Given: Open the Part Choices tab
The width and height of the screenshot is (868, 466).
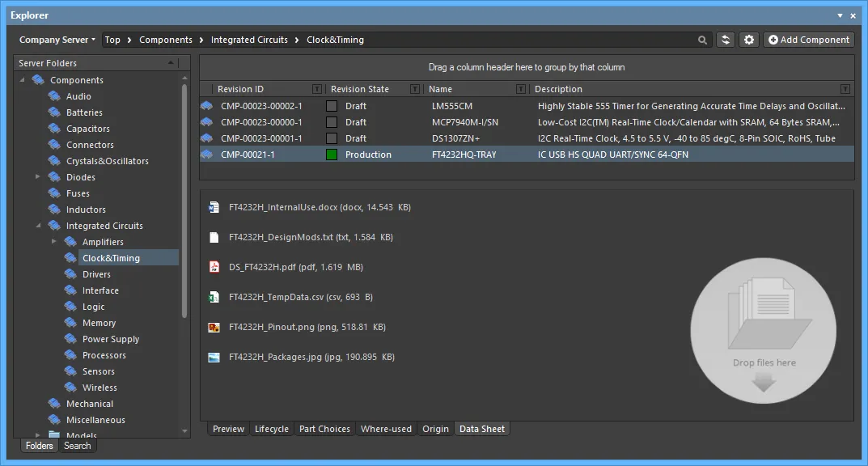Looking at the screenshot, I should click(324, 429).
